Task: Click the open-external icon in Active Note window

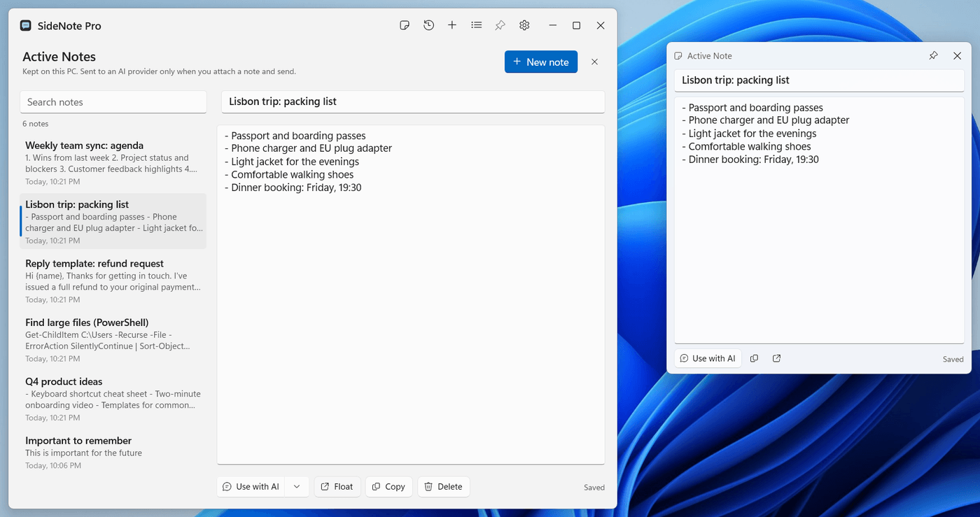Action: click(776, 358)
